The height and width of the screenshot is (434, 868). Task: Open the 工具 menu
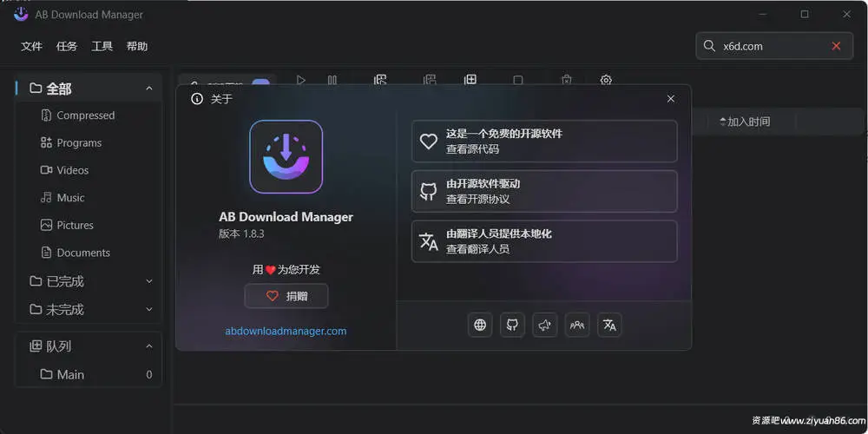point(102,46)
